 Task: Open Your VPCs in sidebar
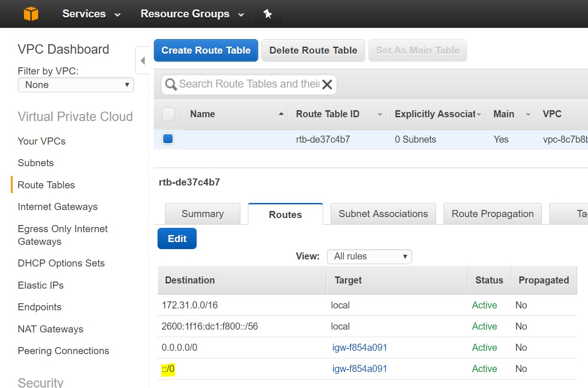41,141
